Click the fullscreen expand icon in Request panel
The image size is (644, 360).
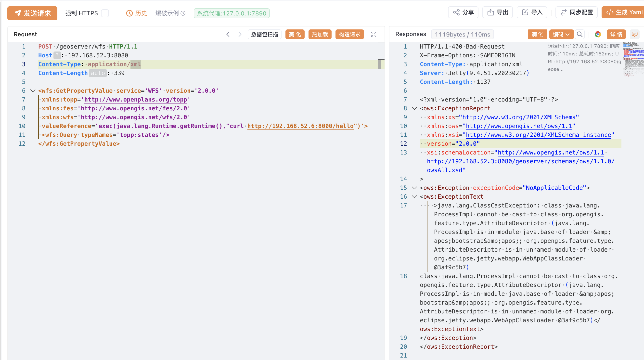374,34
